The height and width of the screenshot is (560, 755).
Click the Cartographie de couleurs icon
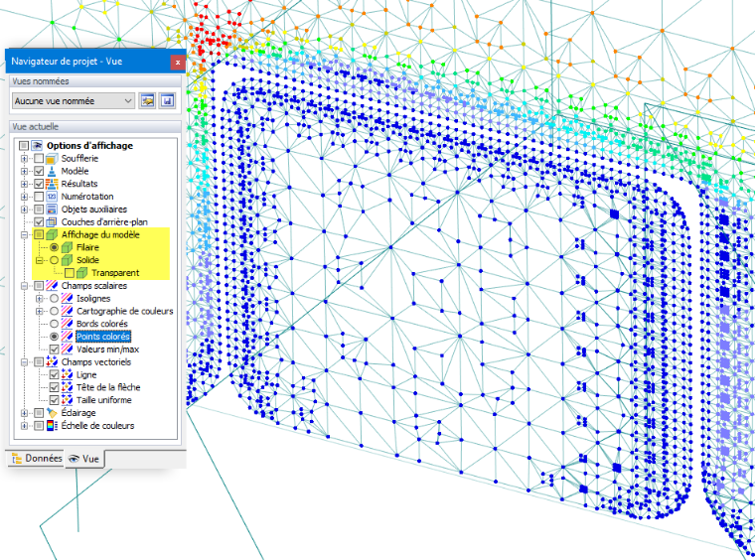coord(67,311)
